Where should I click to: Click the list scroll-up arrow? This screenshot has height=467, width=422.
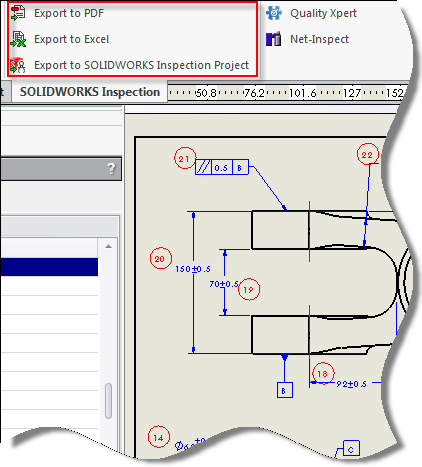pos(108,247)
